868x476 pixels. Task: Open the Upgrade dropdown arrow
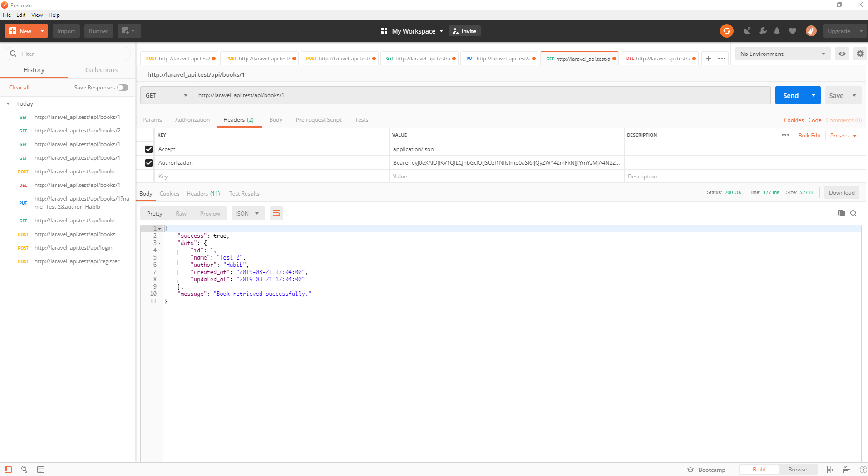click(x=861, y=31)
